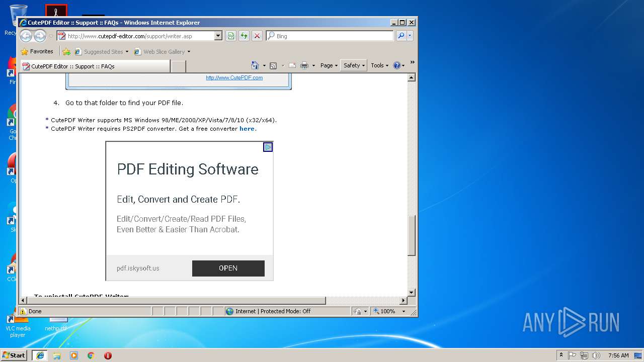
Task: Click the AdChoices icon on the ad
Action: [x=268, y=147]
